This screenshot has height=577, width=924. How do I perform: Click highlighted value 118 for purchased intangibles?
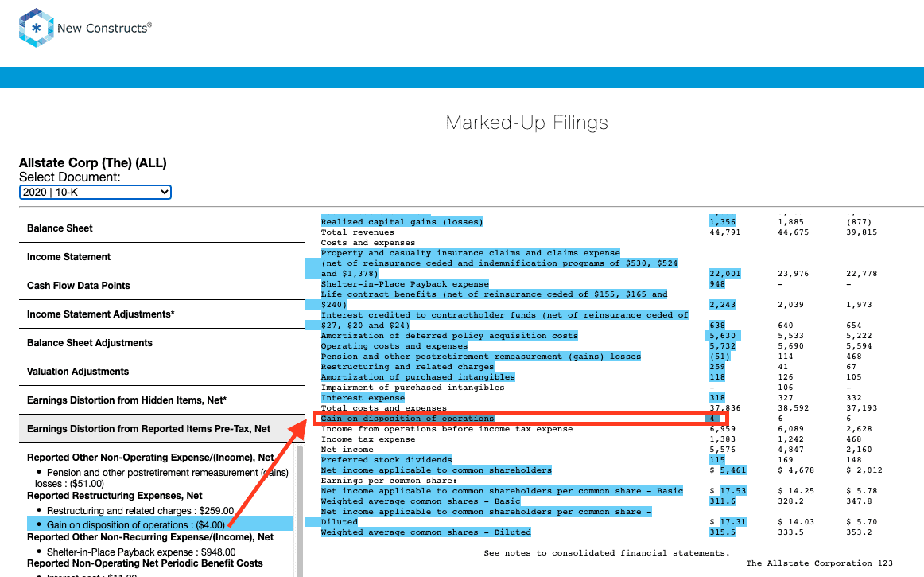(716, 377)
